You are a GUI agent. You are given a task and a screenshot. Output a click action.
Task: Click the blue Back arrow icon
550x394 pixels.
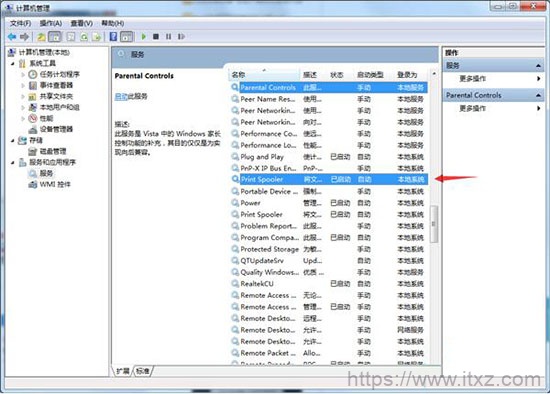[12, 36]
